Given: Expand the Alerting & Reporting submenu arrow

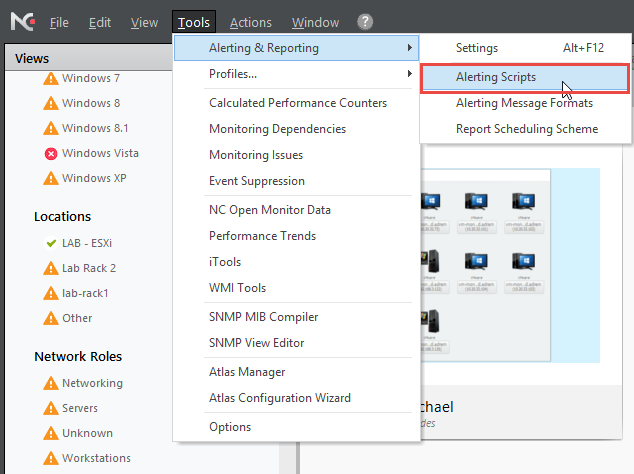Looking at the screenshot, I should 409,48.
